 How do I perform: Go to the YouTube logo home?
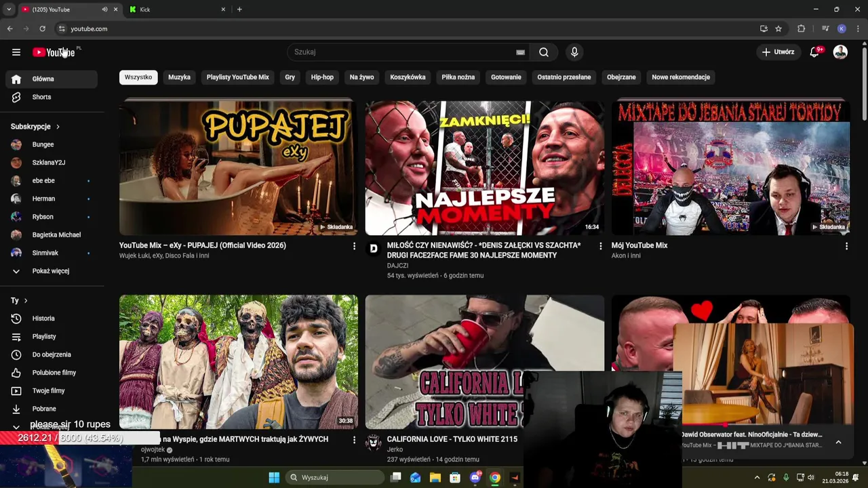54,52
